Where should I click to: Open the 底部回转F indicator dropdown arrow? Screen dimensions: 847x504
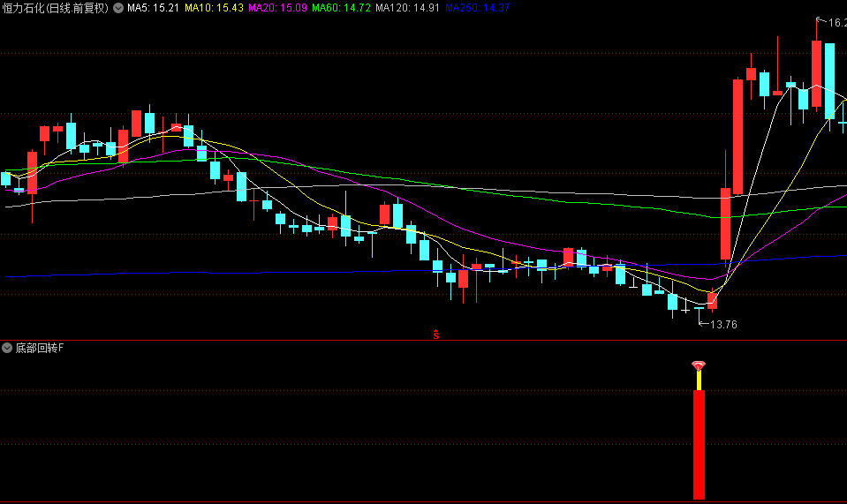(7, 348)
